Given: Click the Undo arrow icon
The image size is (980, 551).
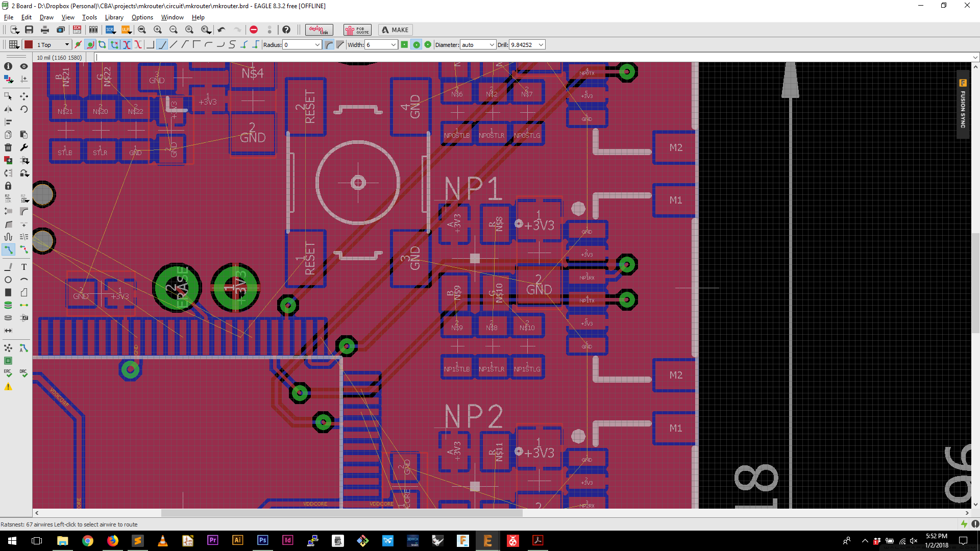Looking at the screenshot, I should [222, 30].
